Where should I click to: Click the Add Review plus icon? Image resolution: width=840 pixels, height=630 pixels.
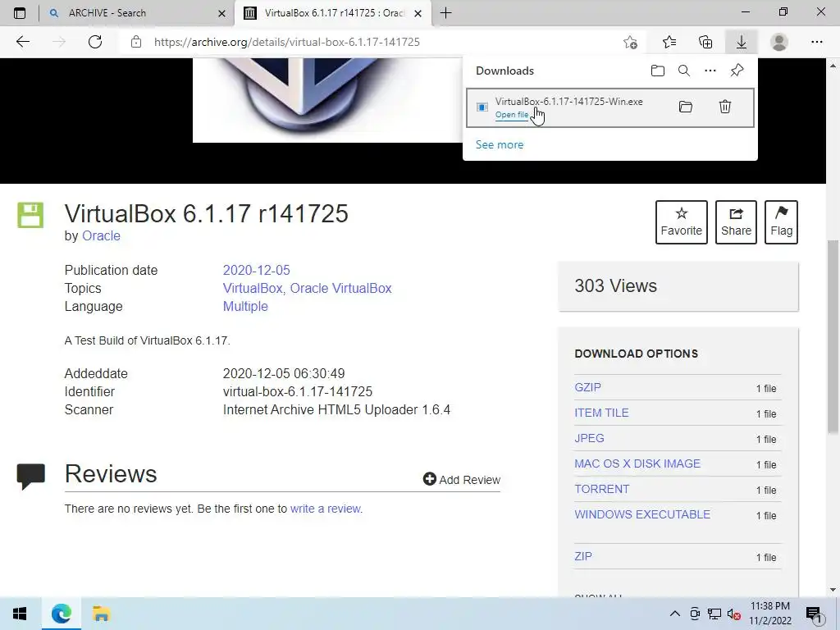coord(429,479)
